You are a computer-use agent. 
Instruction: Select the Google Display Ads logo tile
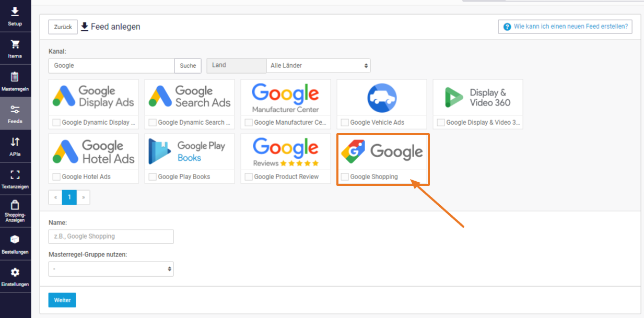tap(93, 97)
